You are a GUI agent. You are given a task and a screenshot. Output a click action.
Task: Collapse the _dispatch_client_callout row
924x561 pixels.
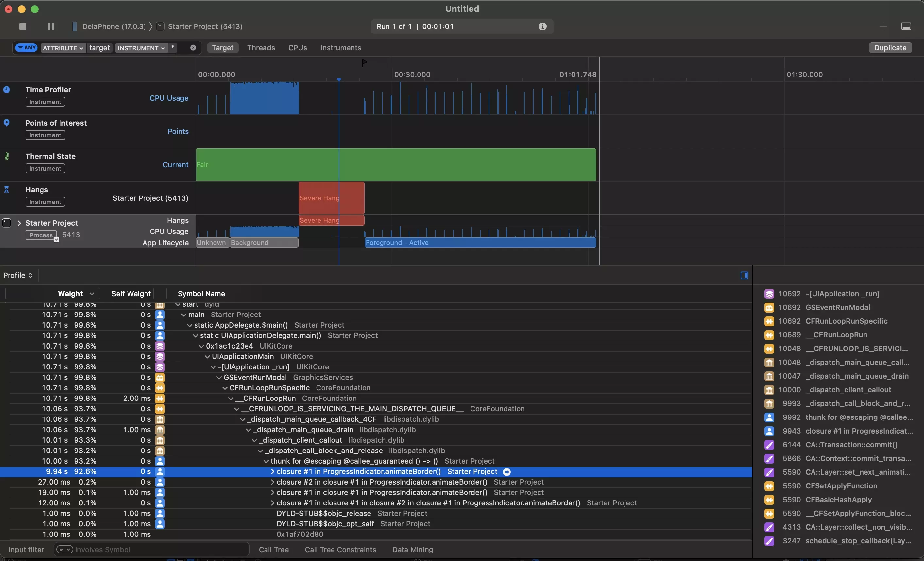pos(254,440)
